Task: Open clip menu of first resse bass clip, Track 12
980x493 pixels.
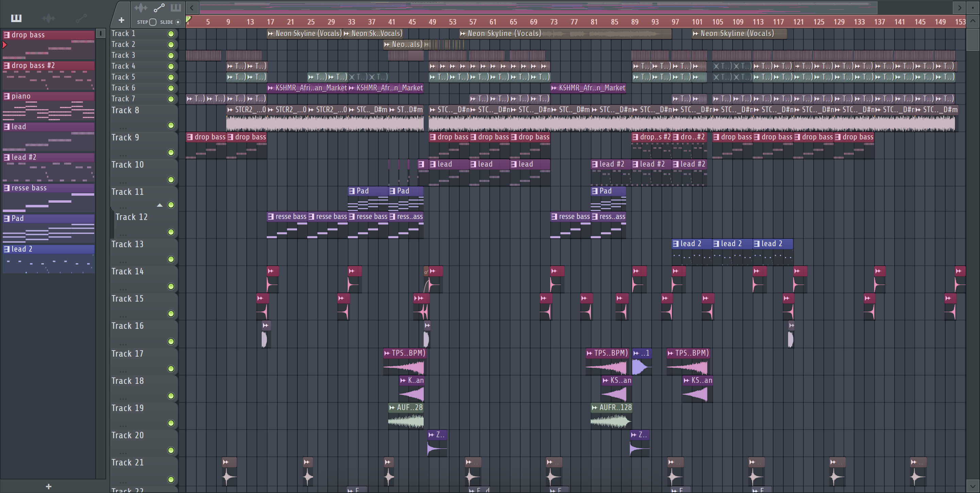Action: (x=271, y=217)
